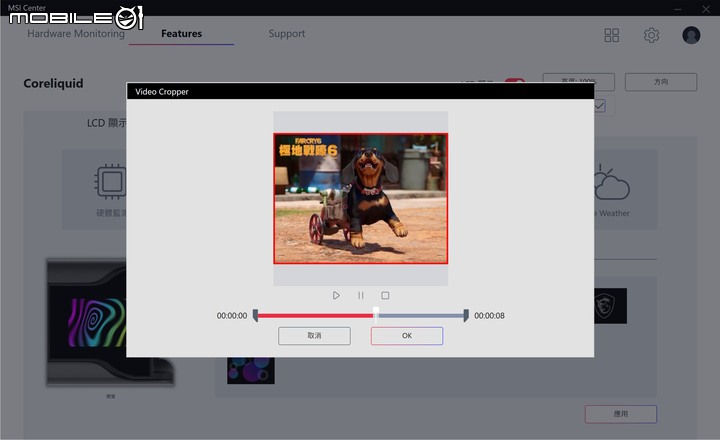Click the gray unplayed portion of timeline
Screen dimensions: 720x440
(x=421, y=316)
